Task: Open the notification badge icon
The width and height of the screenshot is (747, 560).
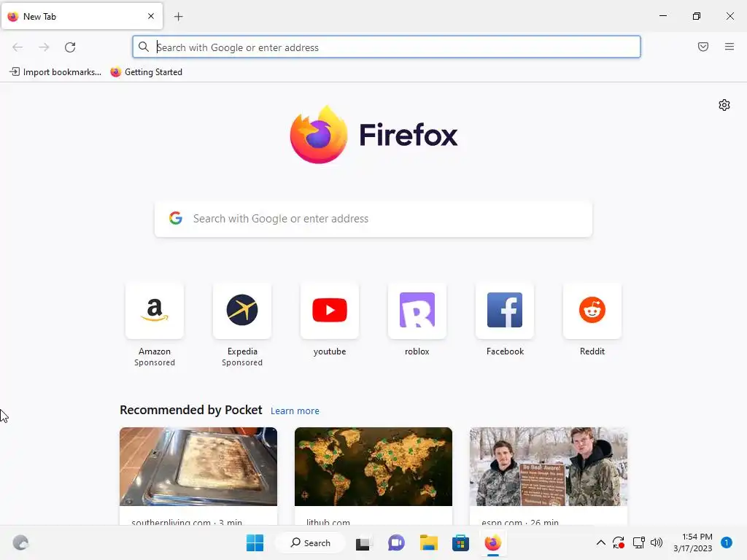Action: pos(727,542)
